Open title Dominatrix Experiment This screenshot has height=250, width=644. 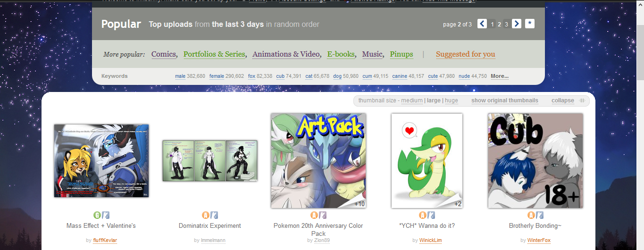[210, 226]
